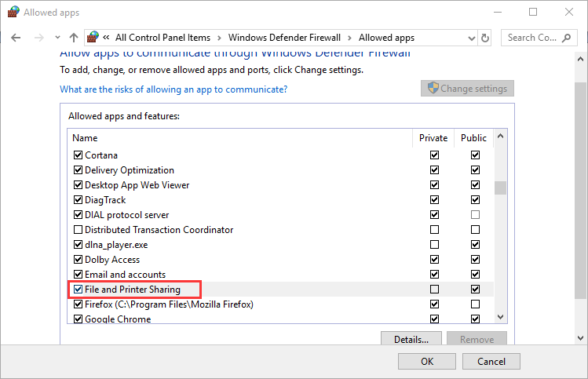Close the Allowed apps window
This screenshot has height=379, width=588.
[569, 12]
